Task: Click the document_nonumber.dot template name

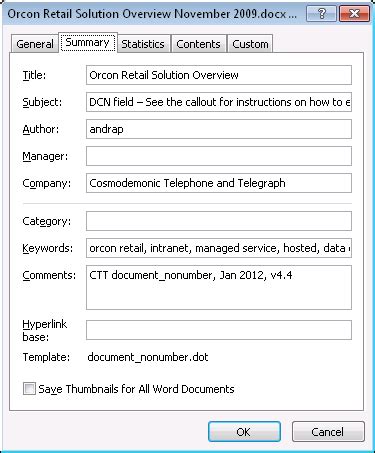Action: [x=148, y=357]
